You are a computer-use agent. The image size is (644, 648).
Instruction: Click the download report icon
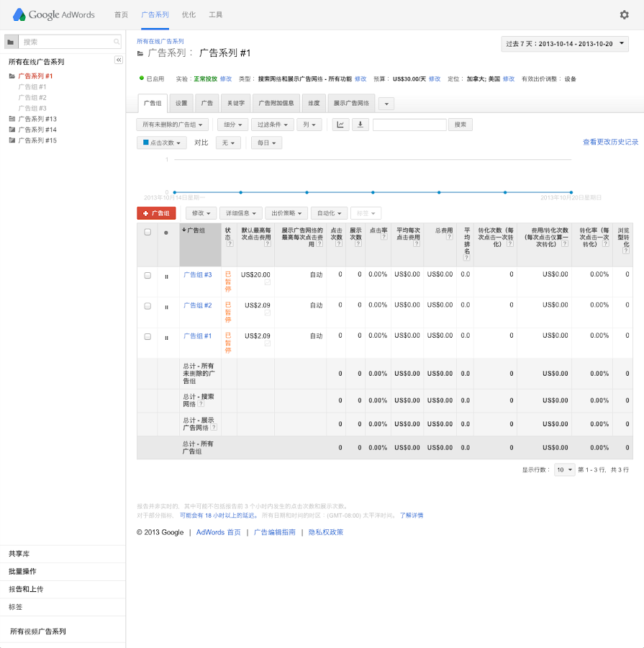pos(360,125)
